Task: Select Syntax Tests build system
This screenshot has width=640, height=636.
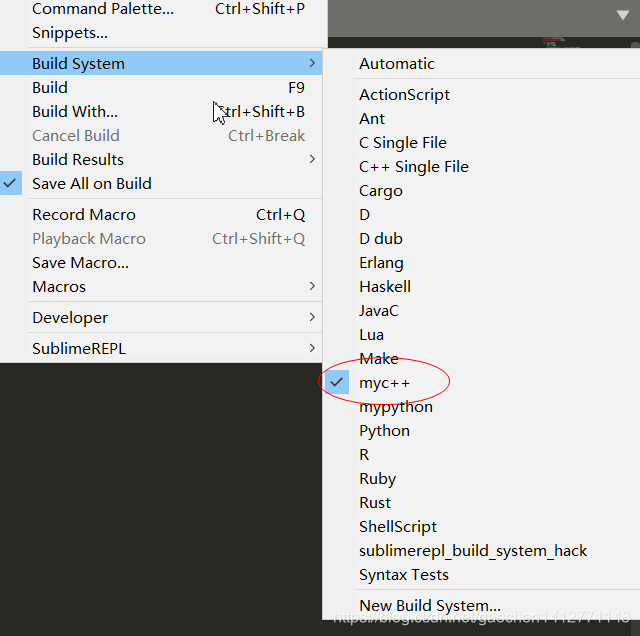Action: (481, 574)
